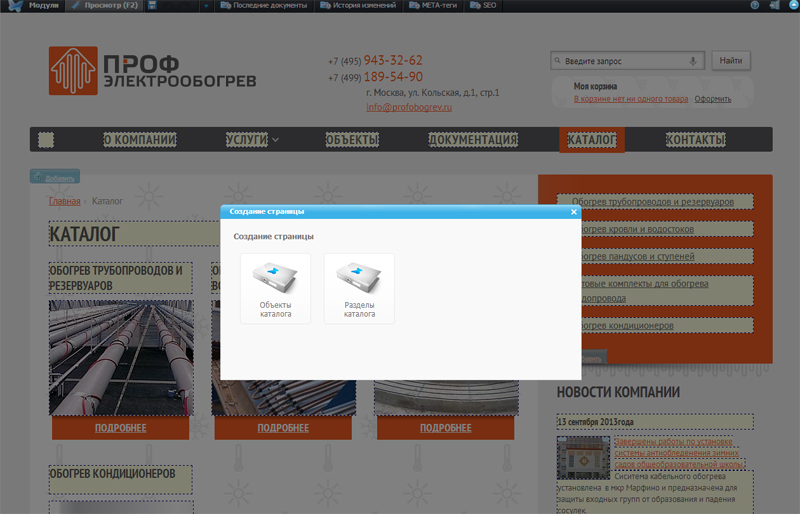Open sidebar link Обогрев кондиционеров
The height and width of the screenshot is (514, 800).
[x=628, y=326]
